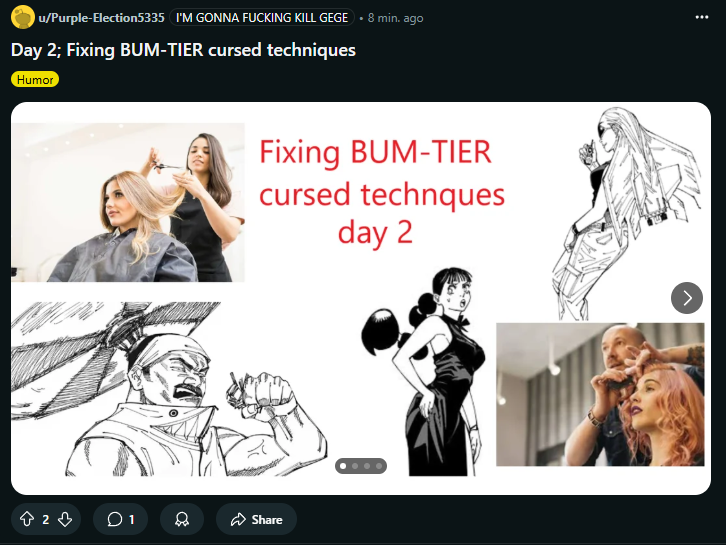Open the three-dot overflow menu
Screen dimensions: 726x545
701,17
